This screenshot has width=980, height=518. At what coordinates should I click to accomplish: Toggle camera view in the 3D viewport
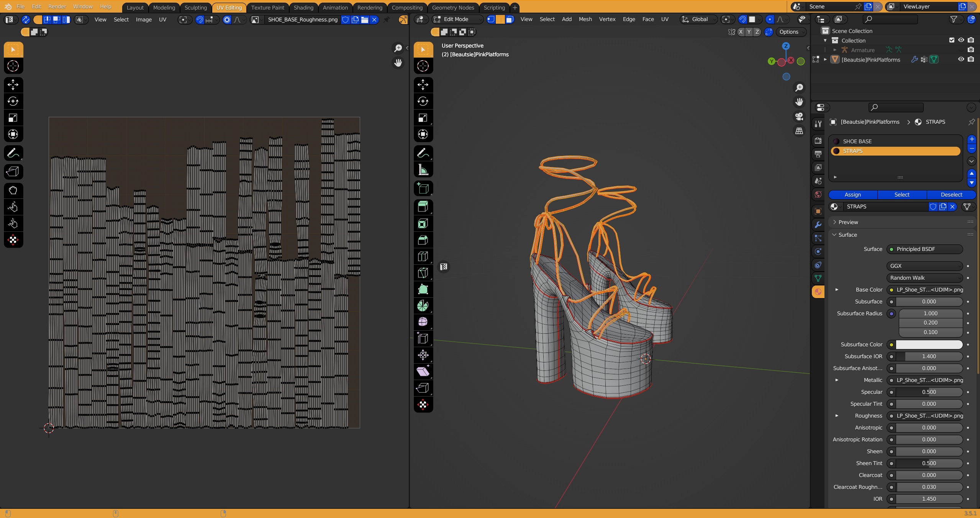coord(799,116)
